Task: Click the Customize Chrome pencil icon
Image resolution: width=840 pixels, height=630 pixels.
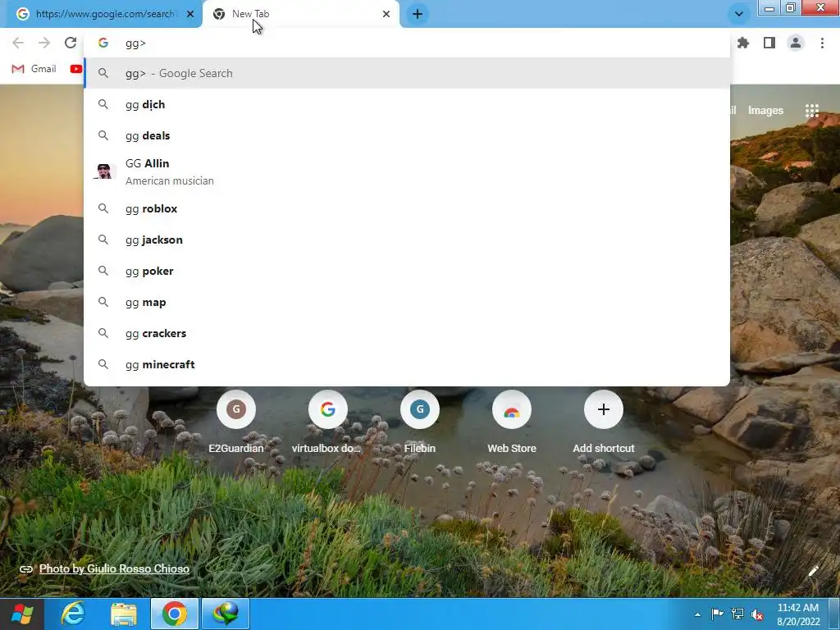Action: coord(813,571)
